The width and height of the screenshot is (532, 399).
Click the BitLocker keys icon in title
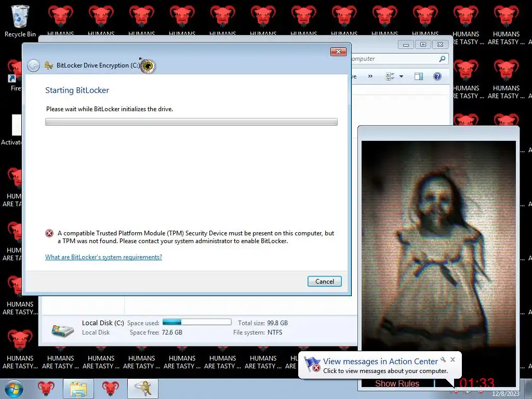coord(49,65)
